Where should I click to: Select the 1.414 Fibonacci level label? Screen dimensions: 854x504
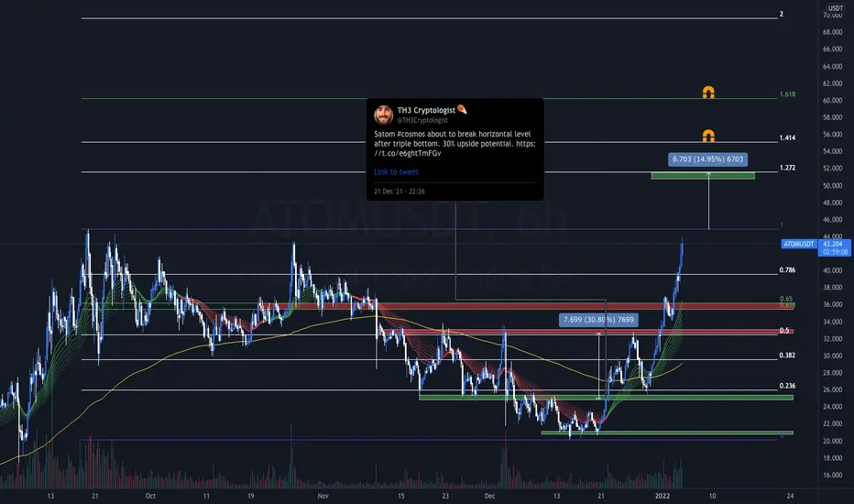click(787, 137)
